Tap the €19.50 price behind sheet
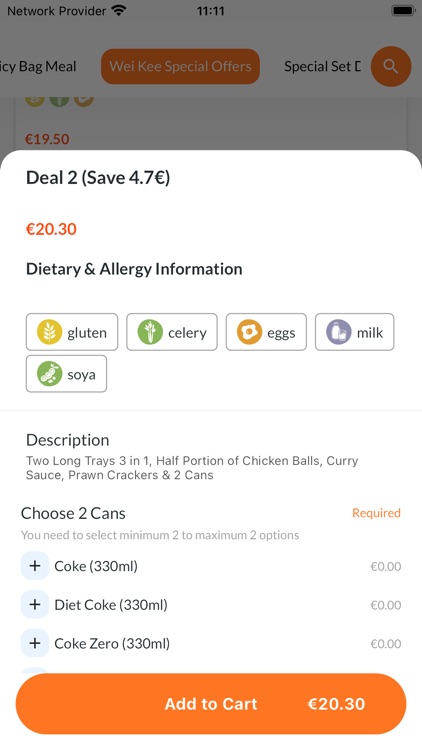Image resolution: width=422 pixels, height=750 pixels. 47,139
